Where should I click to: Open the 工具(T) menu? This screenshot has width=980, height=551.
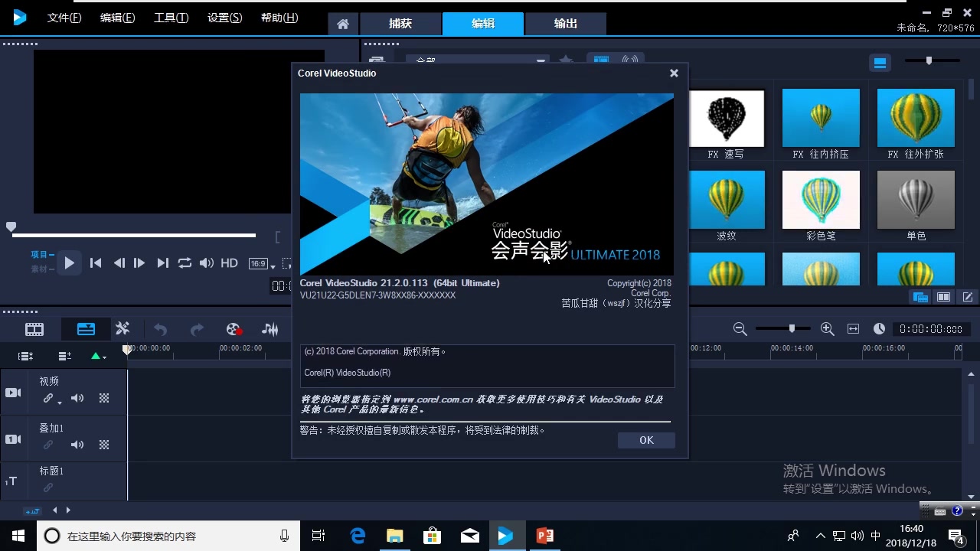[171, 18]
